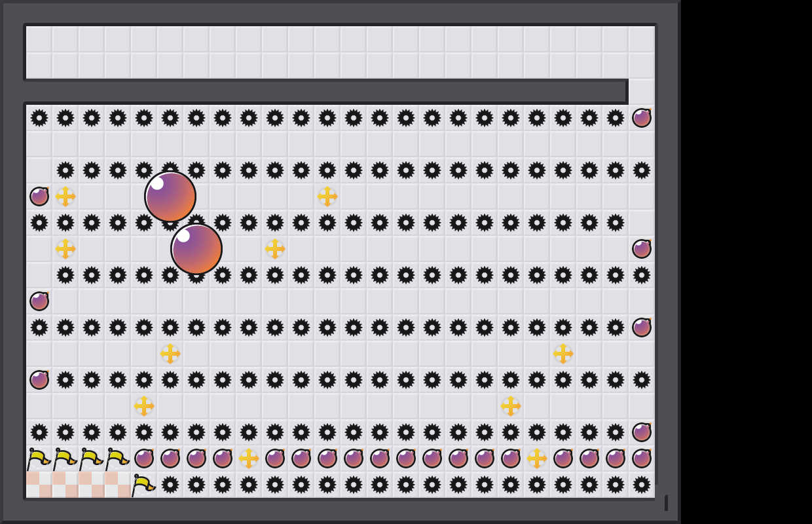This screenshot has width=812, height=524.
Task: Click the black spike in the bottom-right corner
Action: 642,485
